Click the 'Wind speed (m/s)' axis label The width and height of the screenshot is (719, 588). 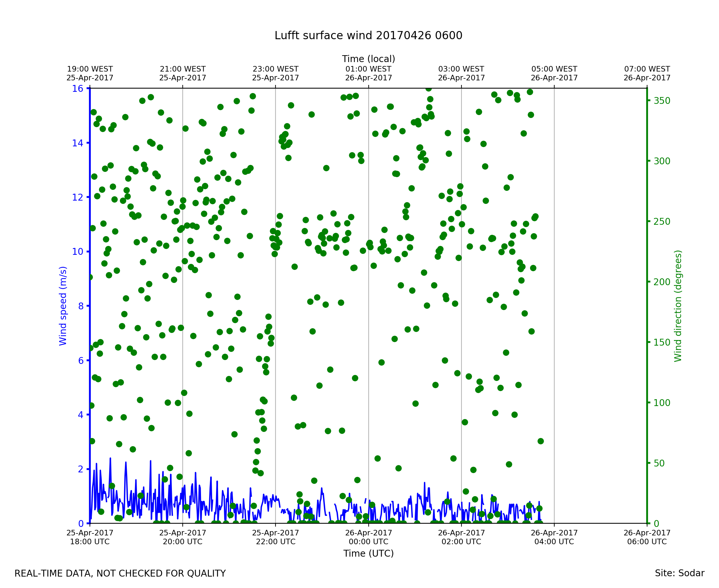pos(63,306)
